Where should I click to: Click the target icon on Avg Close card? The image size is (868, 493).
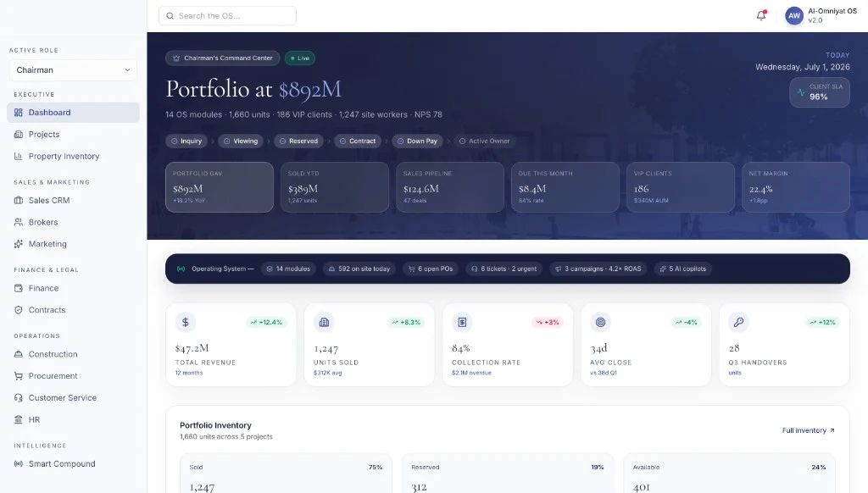click(601, 322)
